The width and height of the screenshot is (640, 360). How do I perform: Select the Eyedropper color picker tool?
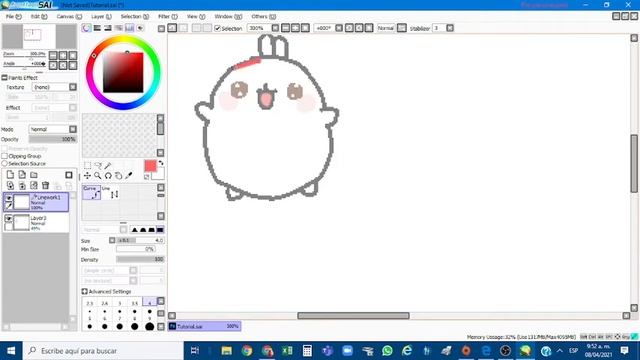click(x=129, y=176)
